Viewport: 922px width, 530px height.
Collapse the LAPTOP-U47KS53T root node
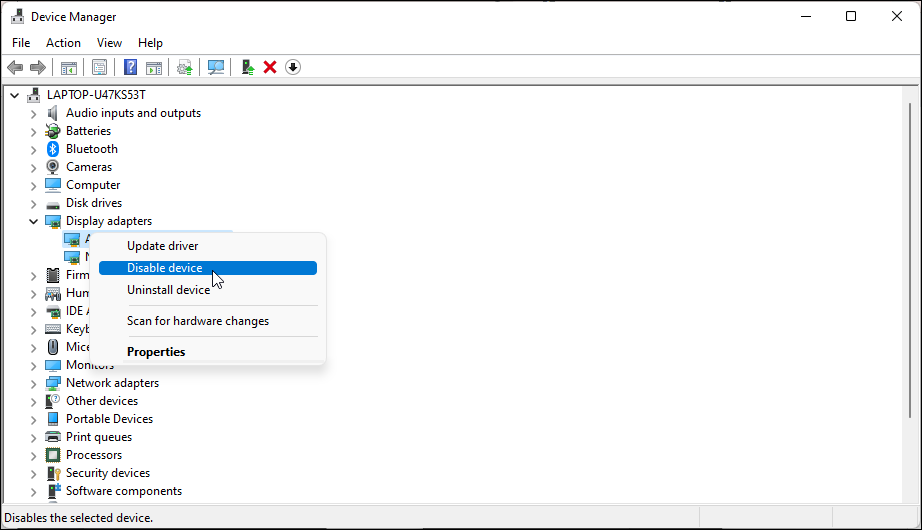[x=15, y=95]
